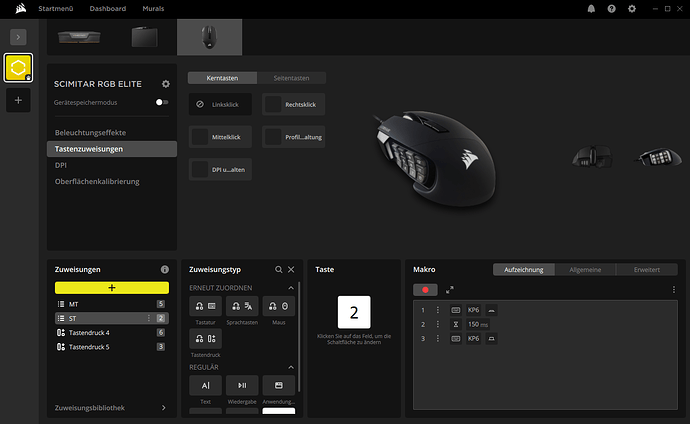
Task: Switch to Aufzeichnung macro tab
Action: 524,270
